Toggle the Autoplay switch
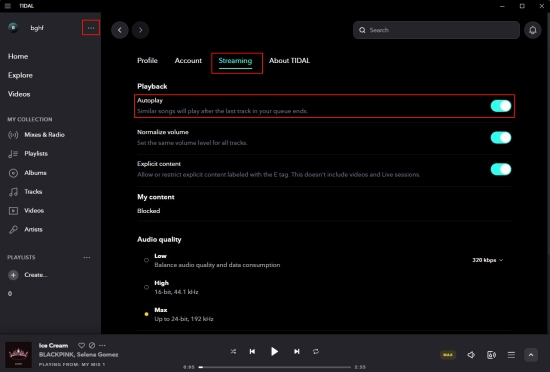 pos(501,106)
